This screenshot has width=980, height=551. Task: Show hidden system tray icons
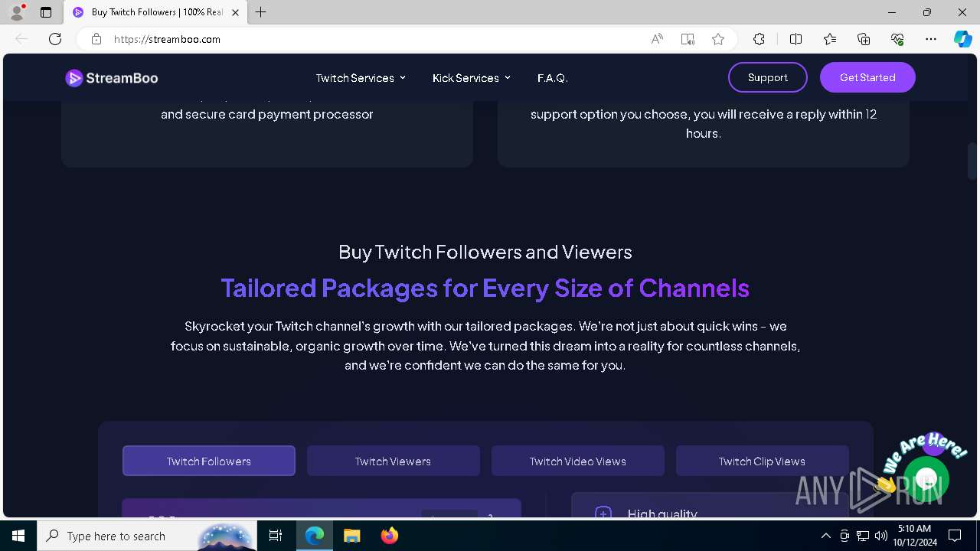(x=825, y=536)
